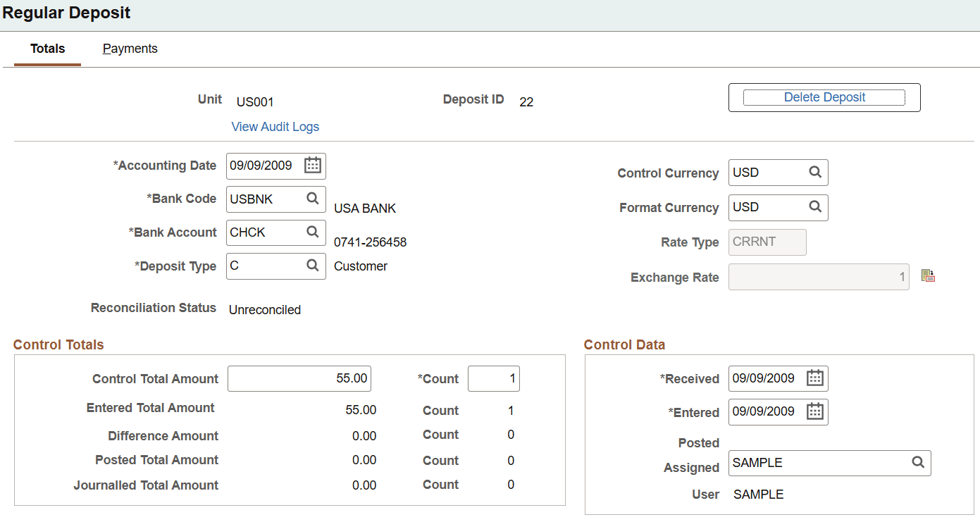Image resolution: width=980 pixels, height=522 pixels.
Task: Select the Totals tab
Action: click(46, 49)
